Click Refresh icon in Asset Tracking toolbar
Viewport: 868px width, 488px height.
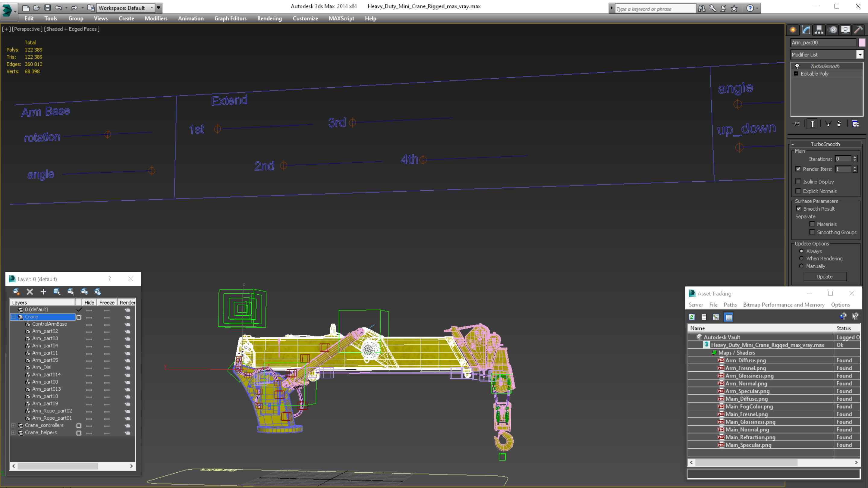tap(692, 317)
